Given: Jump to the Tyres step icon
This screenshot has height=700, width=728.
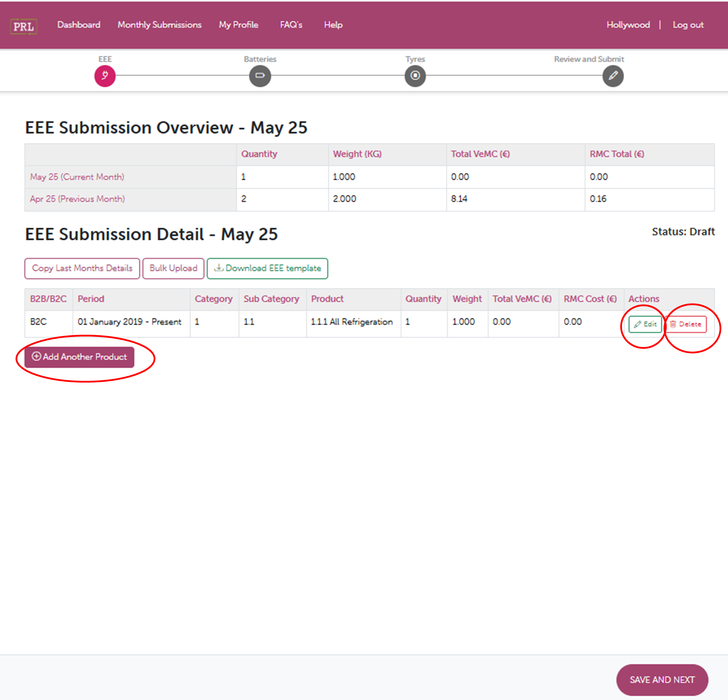Looking at the screenshot, I should click(415, 76).
